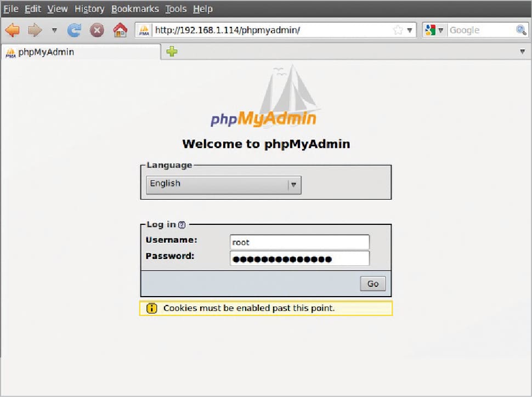
Task: Click the PMA site icon in address bar
Action: tap(144, 30)
